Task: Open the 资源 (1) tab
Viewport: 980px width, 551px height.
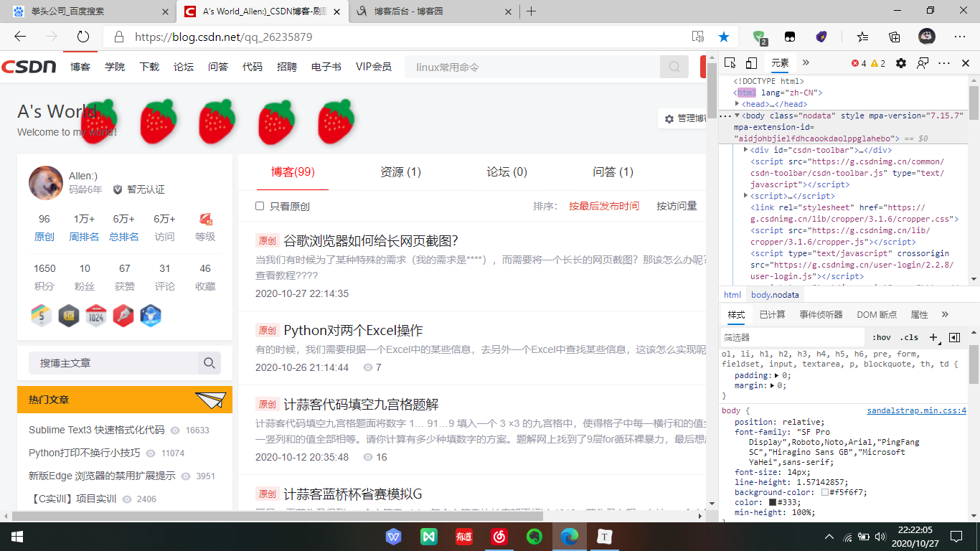Action: point(400,172)
